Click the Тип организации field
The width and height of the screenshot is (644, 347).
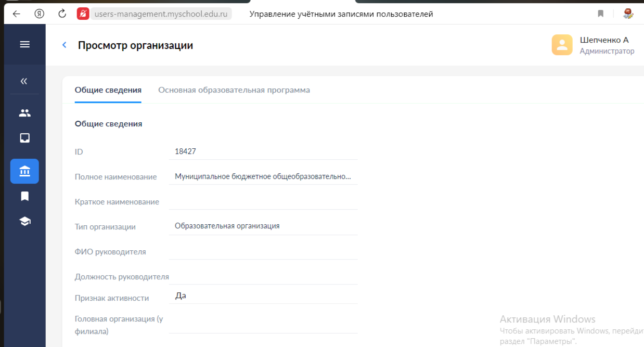pyautogui.click(x=263, y=226)
